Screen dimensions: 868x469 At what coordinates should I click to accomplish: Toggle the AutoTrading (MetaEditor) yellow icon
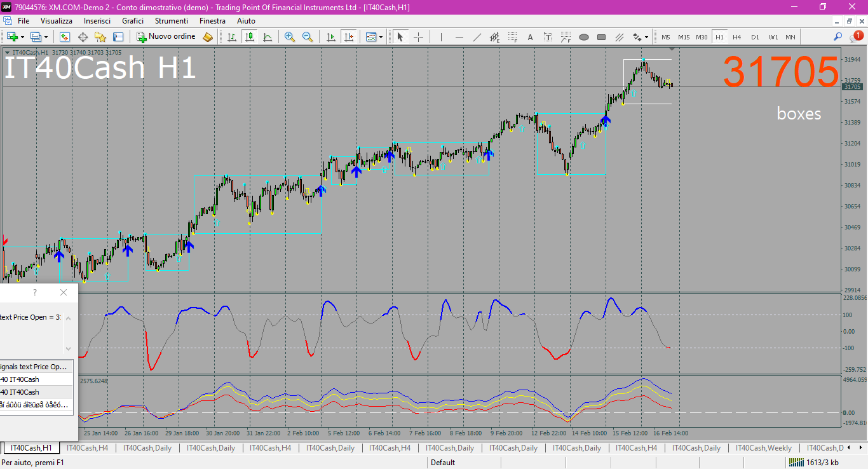pos(208,37)
